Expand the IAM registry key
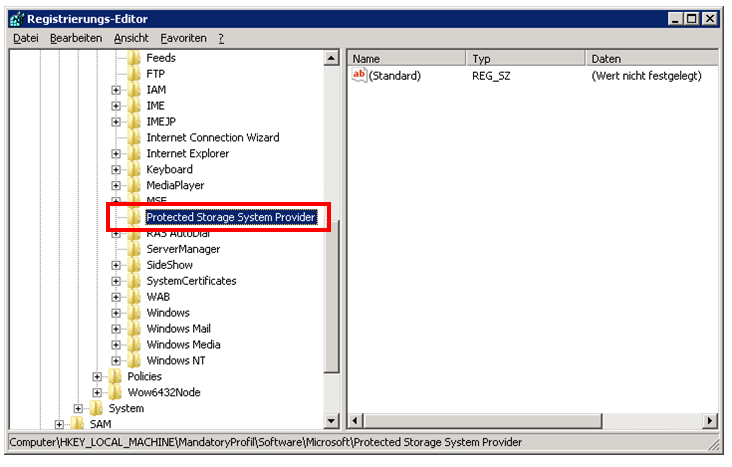732x467 pixels. click(x=116, y=90)
